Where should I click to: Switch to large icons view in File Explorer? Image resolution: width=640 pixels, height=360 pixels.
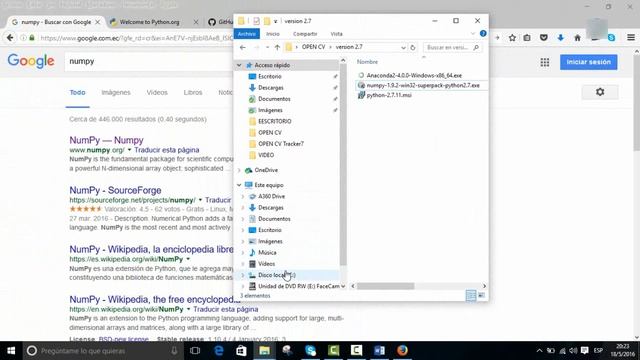[x=482, y=295]
